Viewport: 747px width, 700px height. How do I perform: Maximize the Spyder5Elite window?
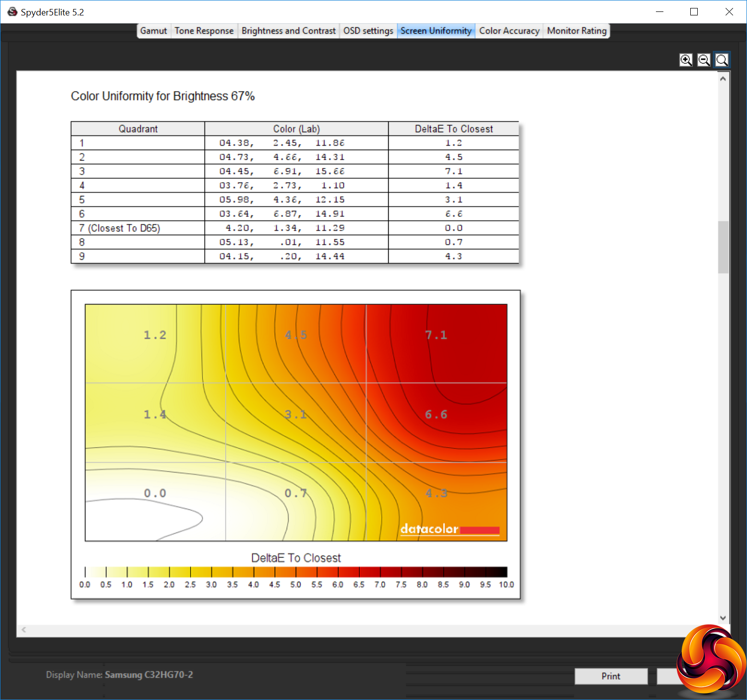(x=694, y=12)
